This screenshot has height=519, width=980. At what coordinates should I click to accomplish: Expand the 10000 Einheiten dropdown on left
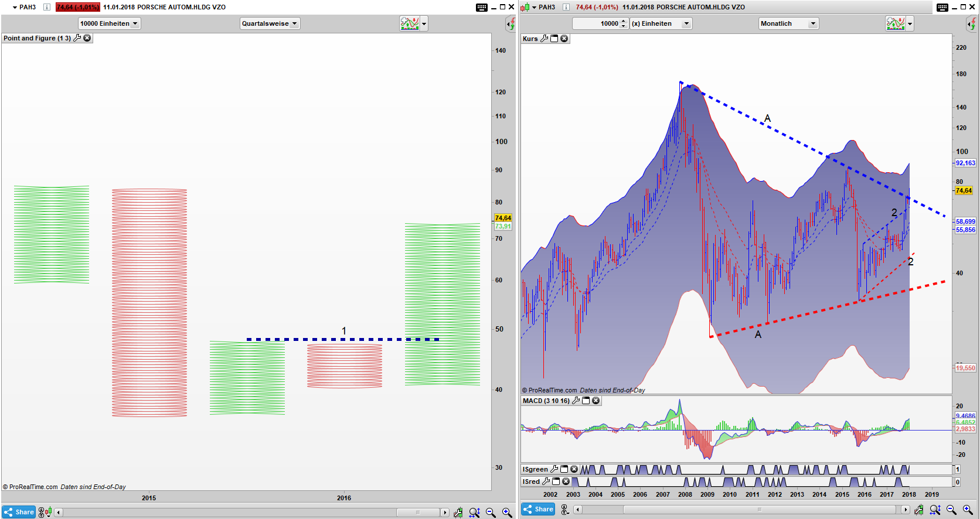point(109,23)
